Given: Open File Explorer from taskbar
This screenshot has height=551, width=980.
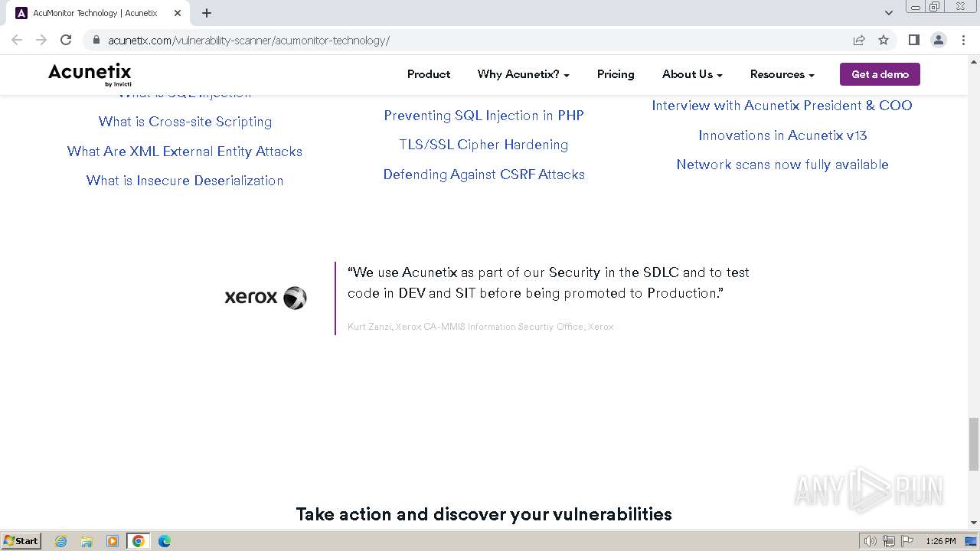Looking at the screenshot, I should 87,541.
